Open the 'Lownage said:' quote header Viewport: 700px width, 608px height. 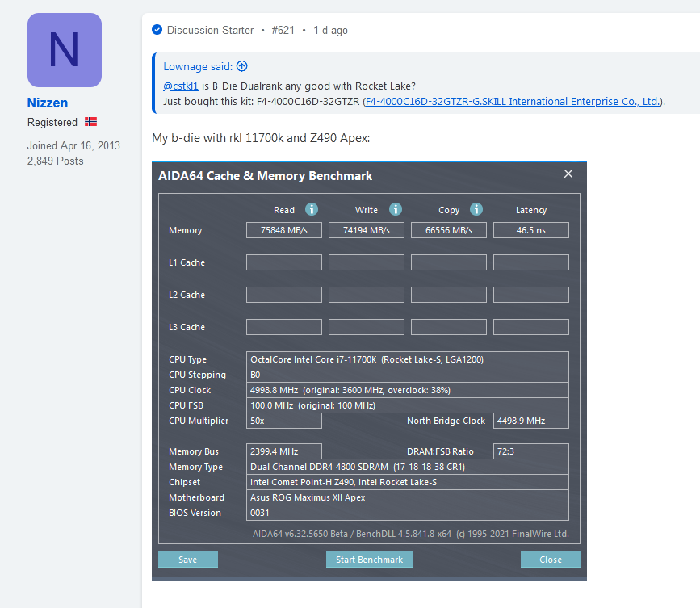[198, 66]
